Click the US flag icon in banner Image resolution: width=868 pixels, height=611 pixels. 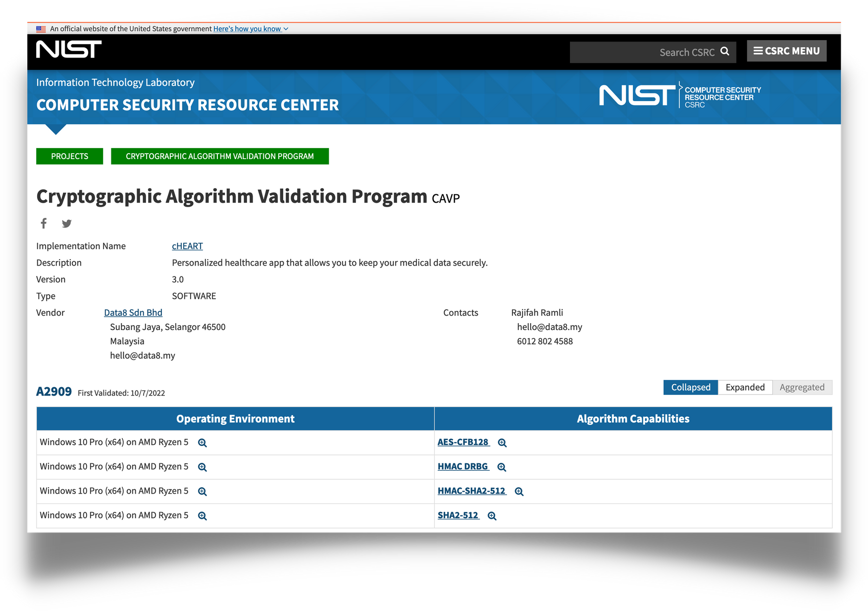tap(41, 29)
